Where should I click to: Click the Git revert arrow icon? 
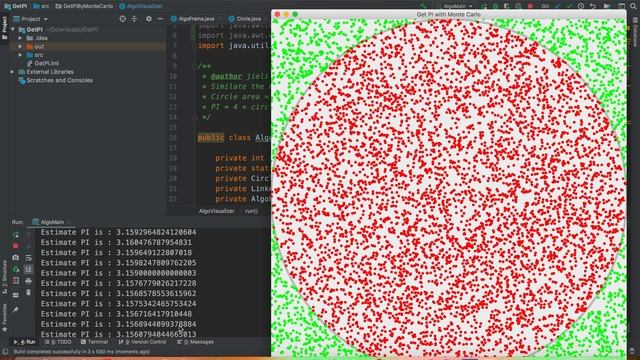(x=593, y=6)
